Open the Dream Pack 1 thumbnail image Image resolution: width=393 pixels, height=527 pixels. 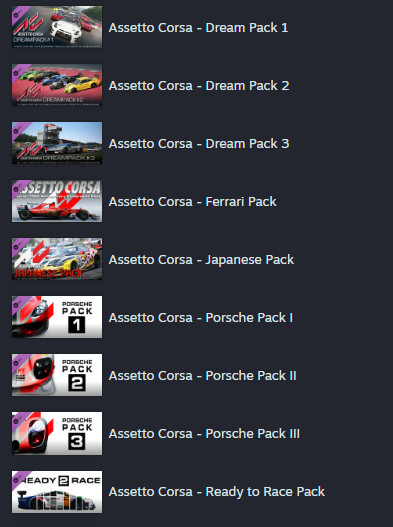pos(57,27)
